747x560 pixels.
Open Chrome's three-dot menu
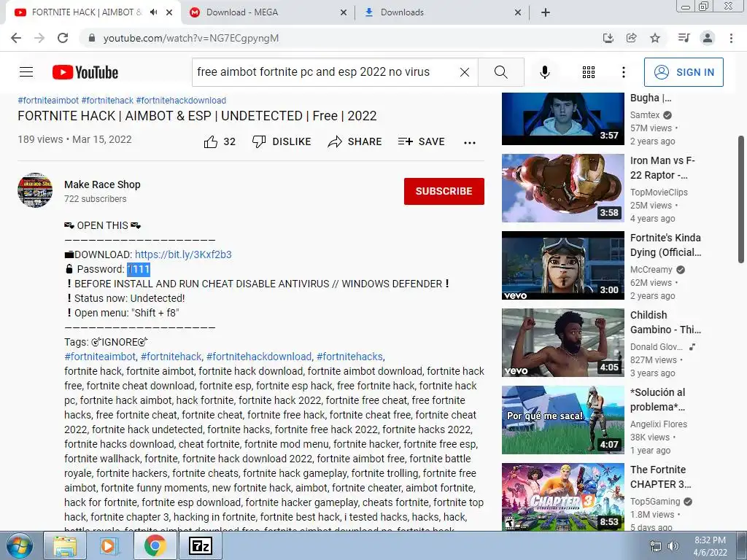tap(731, 38)
